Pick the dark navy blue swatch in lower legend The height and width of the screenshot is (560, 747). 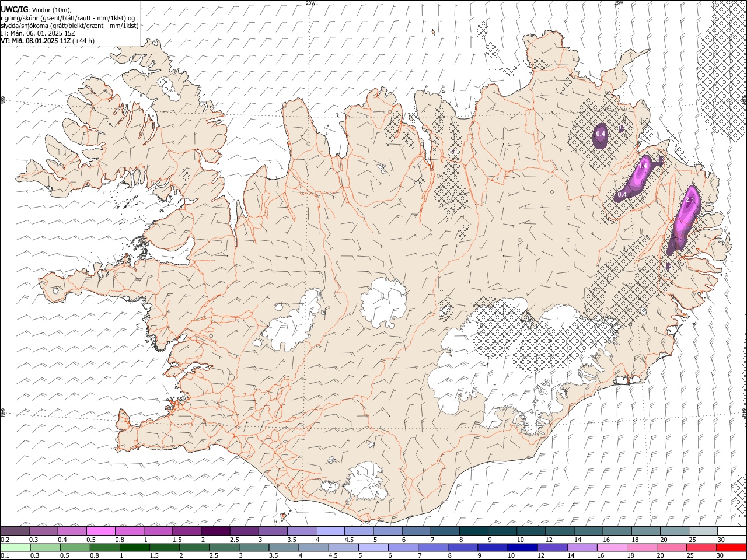coord(522,547)
